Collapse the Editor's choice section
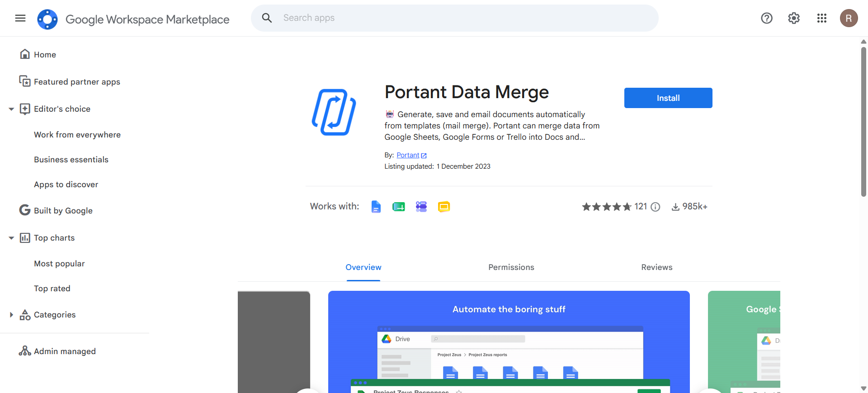868x393 pixels. pyautogui.click(x=11, y=109)
